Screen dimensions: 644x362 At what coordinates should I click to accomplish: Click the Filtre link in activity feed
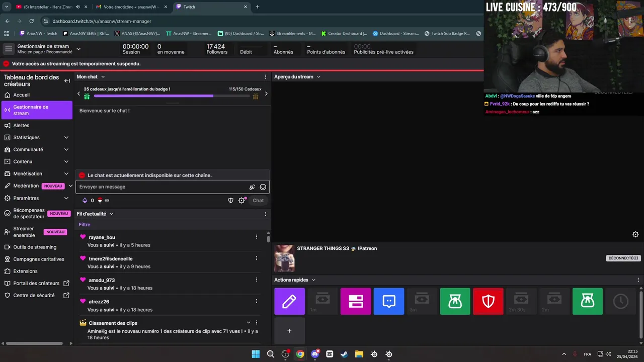coord(85,225)
